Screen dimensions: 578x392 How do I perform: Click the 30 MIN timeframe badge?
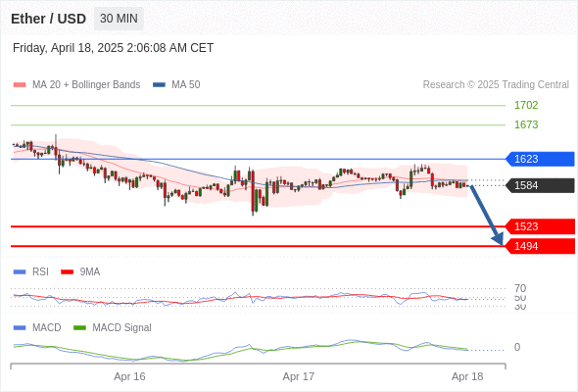pos(119,19)
